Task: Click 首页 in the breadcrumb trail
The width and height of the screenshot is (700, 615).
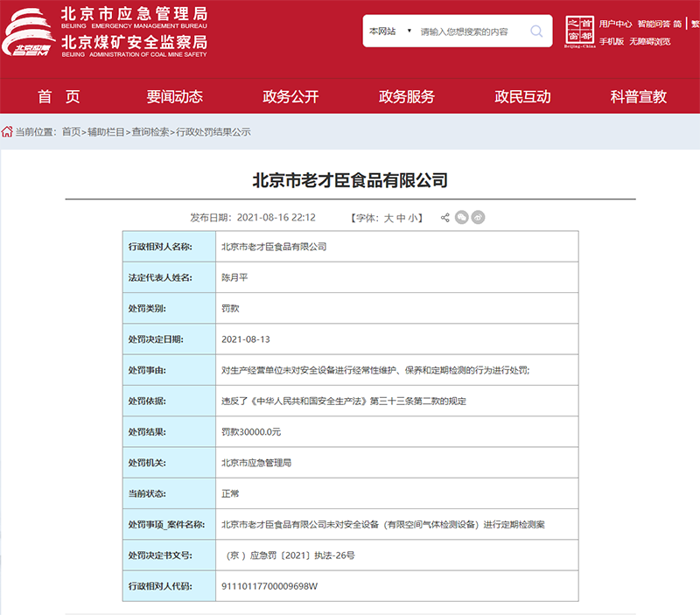Action: [71, 131]
